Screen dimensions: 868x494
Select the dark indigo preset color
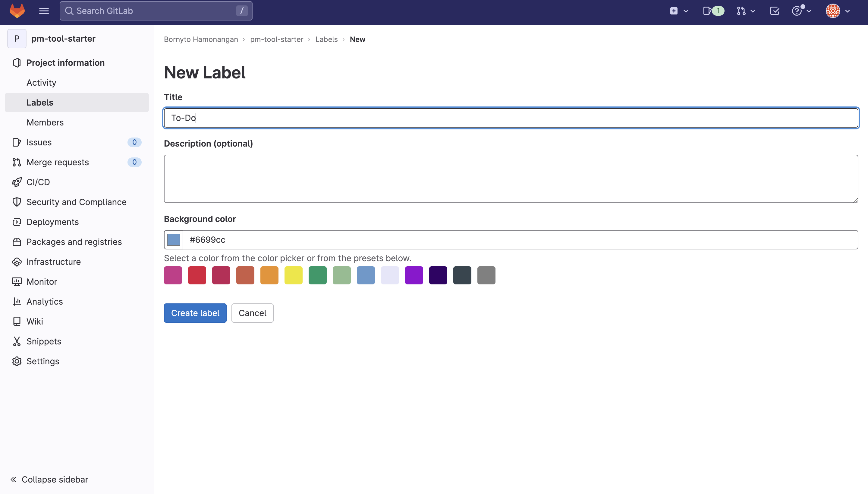(438, 275)
